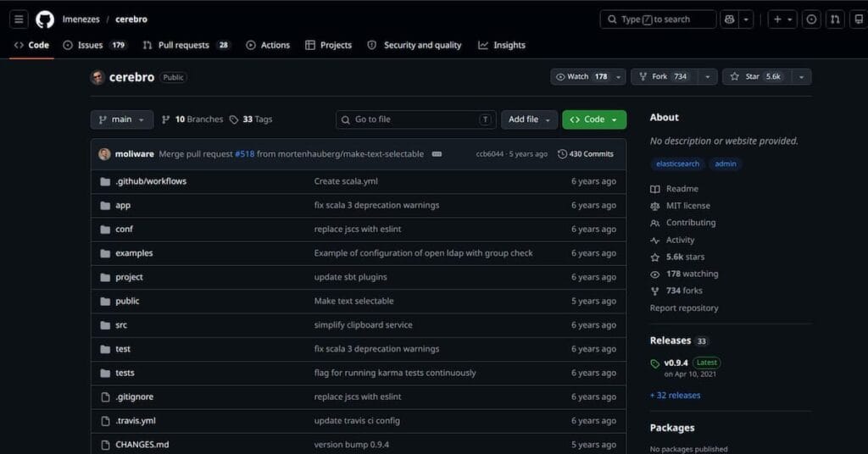The height and width of the screenshot is (454, 868).
Task: Expand the Star lists dropdown
Action: [x=801, y=77]
